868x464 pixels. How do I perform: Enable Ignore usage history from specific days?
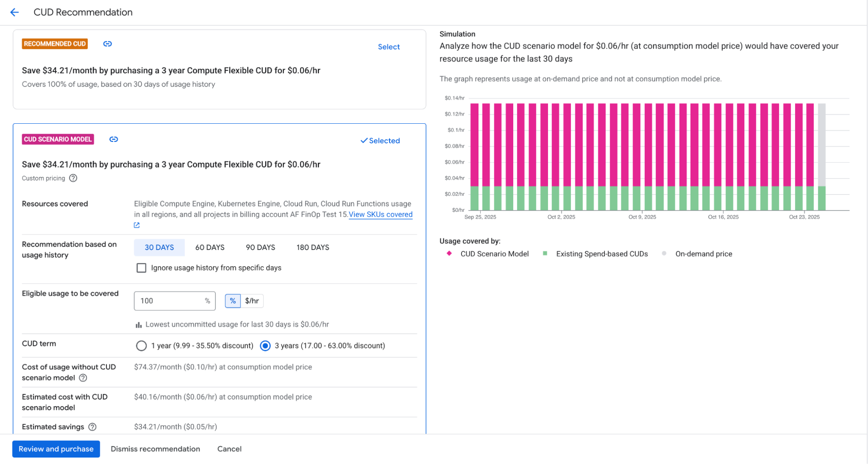point(141,268)
